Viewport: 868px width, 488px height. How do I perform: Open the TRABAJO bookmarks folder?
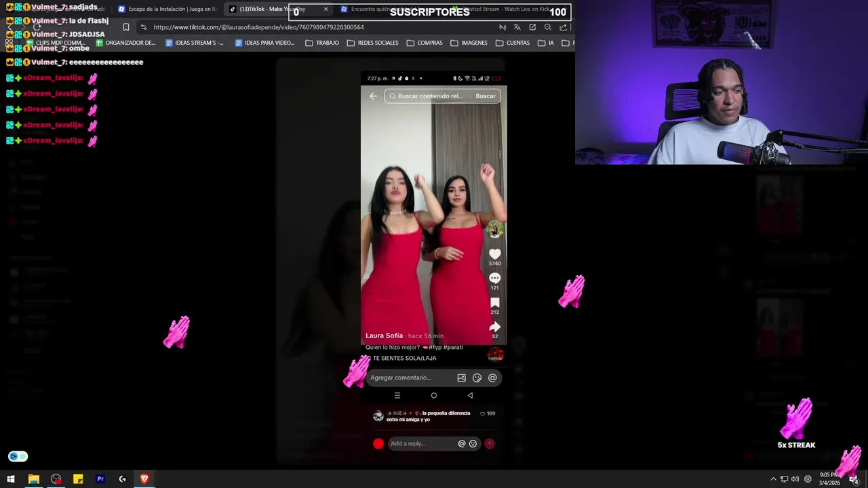point(322,43)
